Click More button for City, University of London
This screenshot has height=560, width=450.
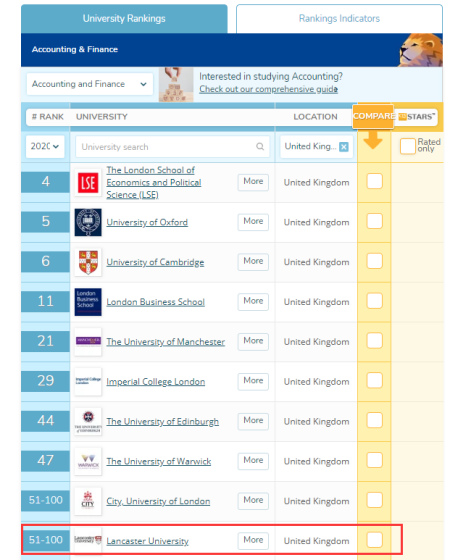(253, 500)
